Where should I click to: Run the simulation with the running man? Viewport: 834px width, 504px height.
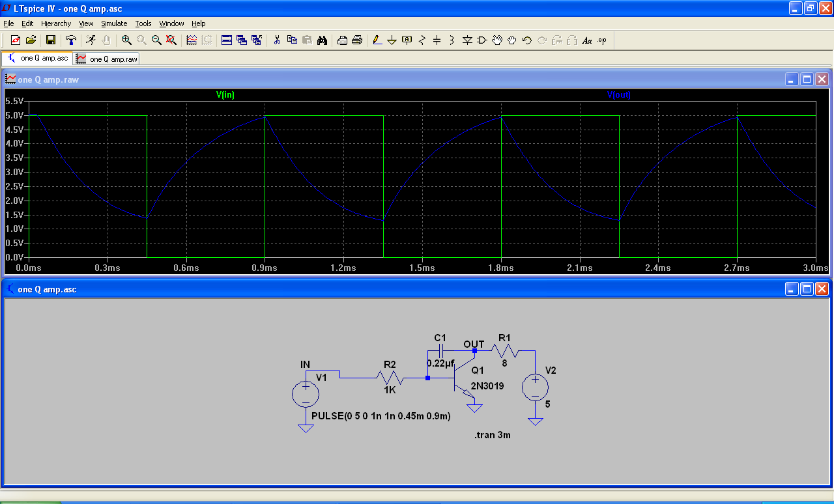91,40
